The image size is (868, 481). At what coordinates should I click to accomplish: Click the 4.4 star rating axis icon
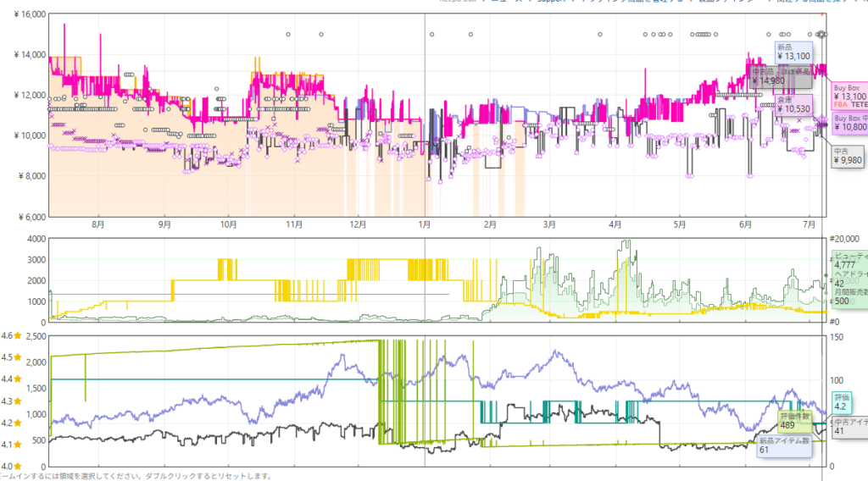[19, 379]
